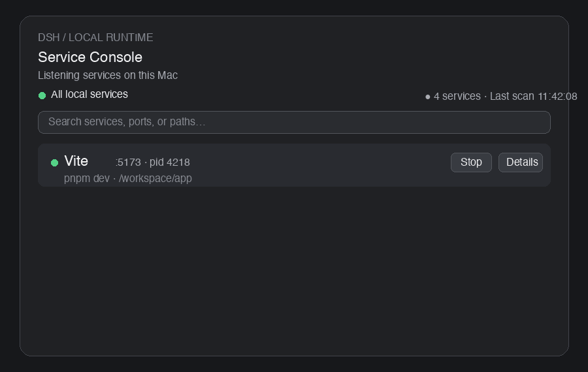Click the DSH breadcrumb segment
Viewport: 588px width, 372px height.
[x=49, y=37]
